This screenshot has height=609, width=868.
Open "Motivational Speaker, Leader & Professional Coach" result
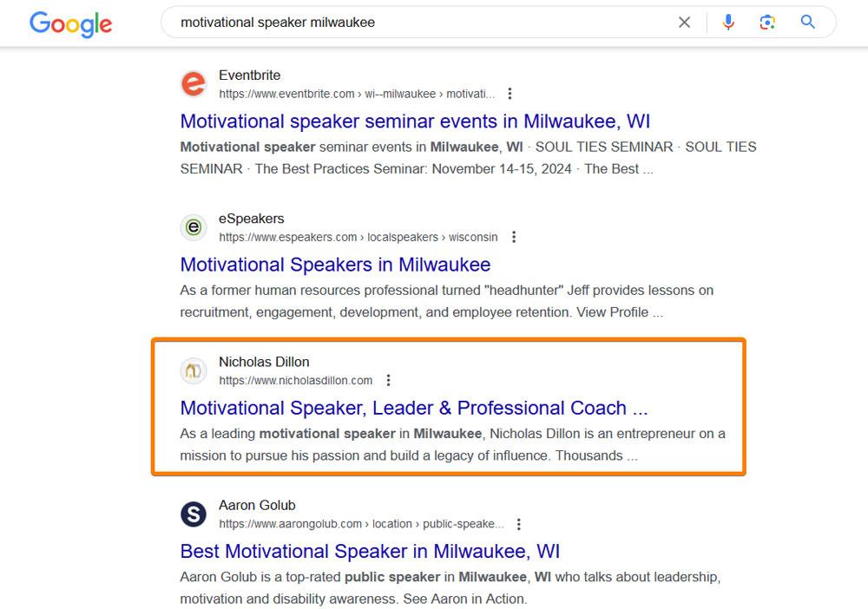pos(414,408)
